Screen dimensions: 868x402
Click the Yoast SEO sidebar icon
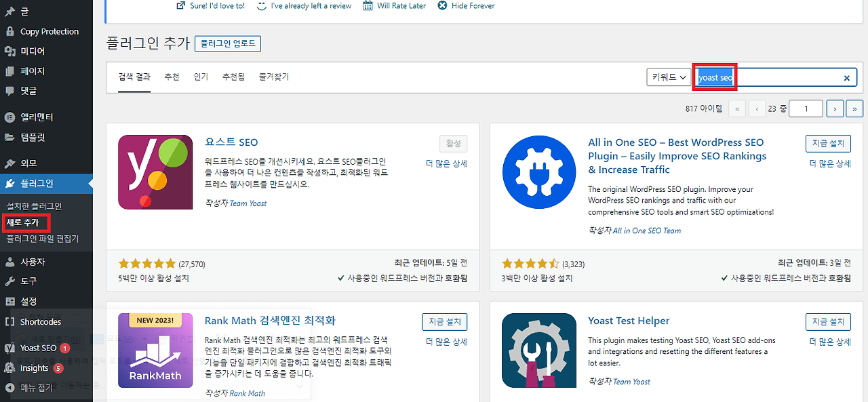[x=9, y=348]
